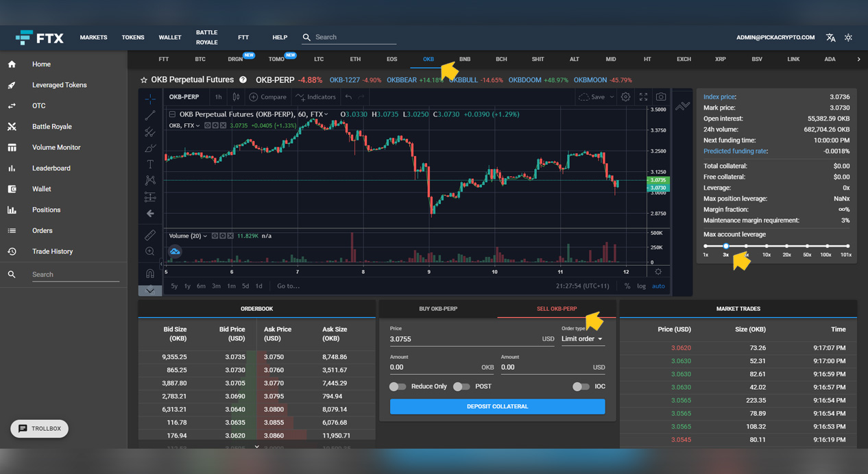Open the 1h interval selector
This screenshot has height=474, width=868.
[x=218, y=97]
